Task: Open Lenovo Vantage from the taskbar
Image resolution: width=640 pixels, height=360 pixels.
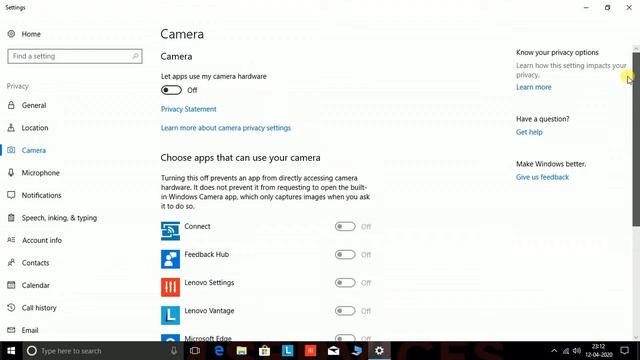Action: coord(288,351)
